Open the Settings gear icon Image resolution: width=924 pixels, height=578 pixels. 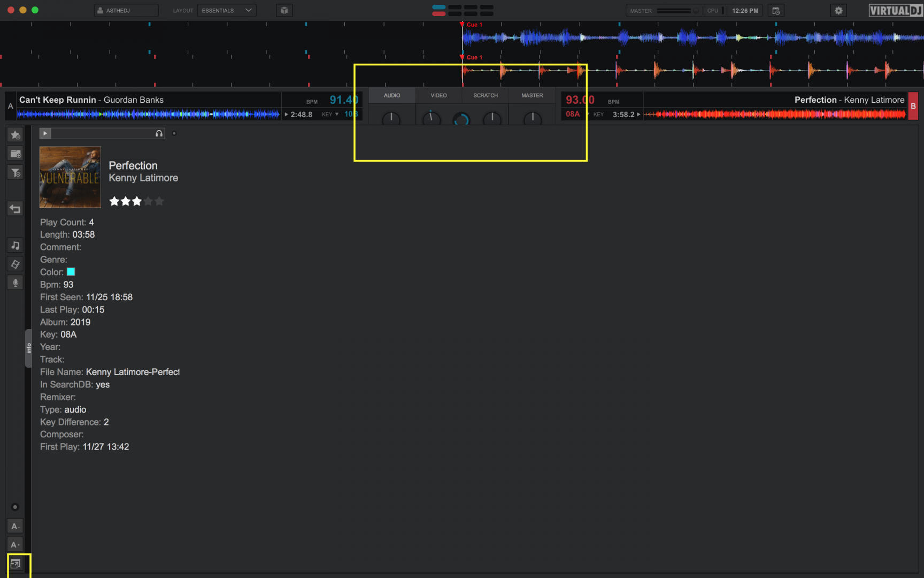tap(838, 11)
